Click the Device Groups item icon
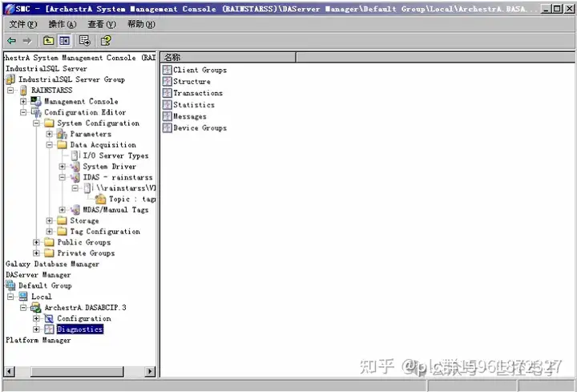This screenshot has height=392, width=577. click(x=167, y=127)
